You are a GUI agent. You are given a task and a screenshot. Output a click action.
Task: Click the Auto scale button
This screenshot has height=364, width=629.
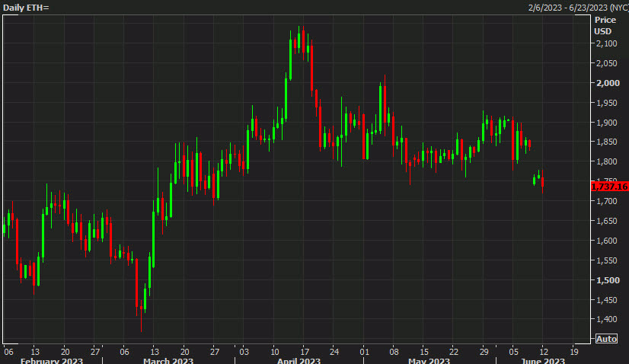[x=606, y=338]
